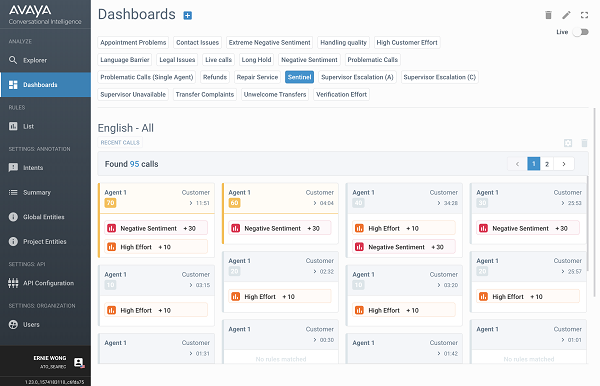Go to previous page of calls
Image resolution: width=600 pixels, height=386 pixels.
click(x=517, y=164)
